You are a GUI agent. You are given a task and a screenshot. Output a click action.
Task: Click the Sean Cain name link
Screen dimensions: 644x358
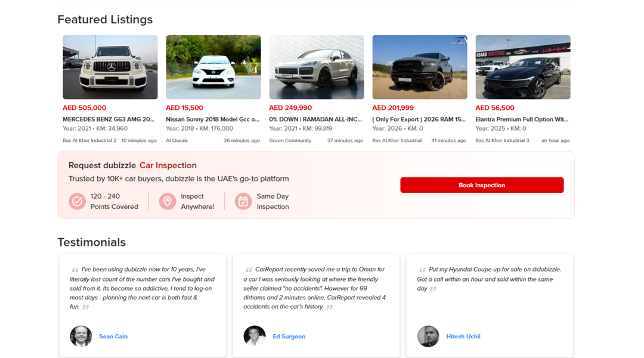pyautogui.click(x=113, y=337)
